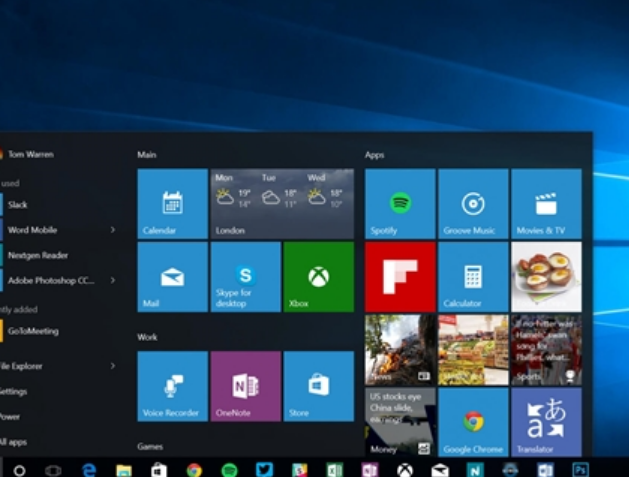The image size is (629, 477).
Task: Open the Translator tile
Action: pos(546,423)
